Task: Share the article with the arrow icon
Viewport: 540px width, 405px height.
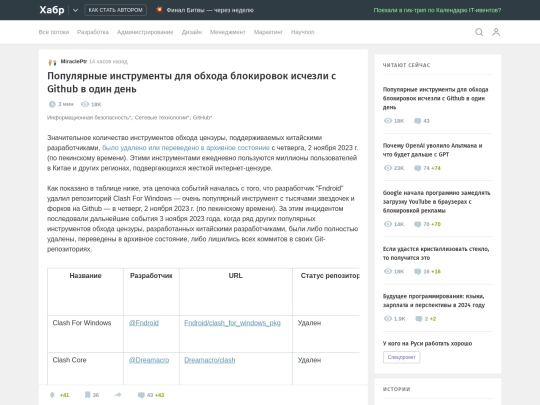Action: [118, 395]
